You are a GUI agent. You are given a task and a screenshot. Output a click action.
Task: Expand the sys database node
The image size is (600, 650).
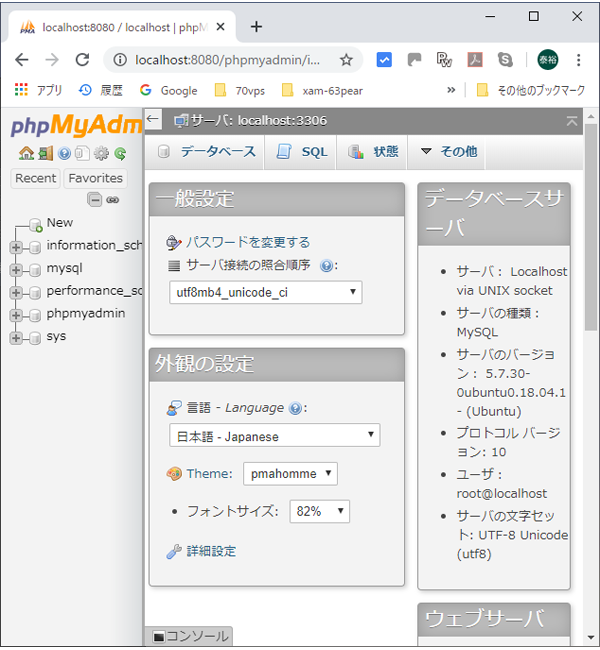pos(16,338)
